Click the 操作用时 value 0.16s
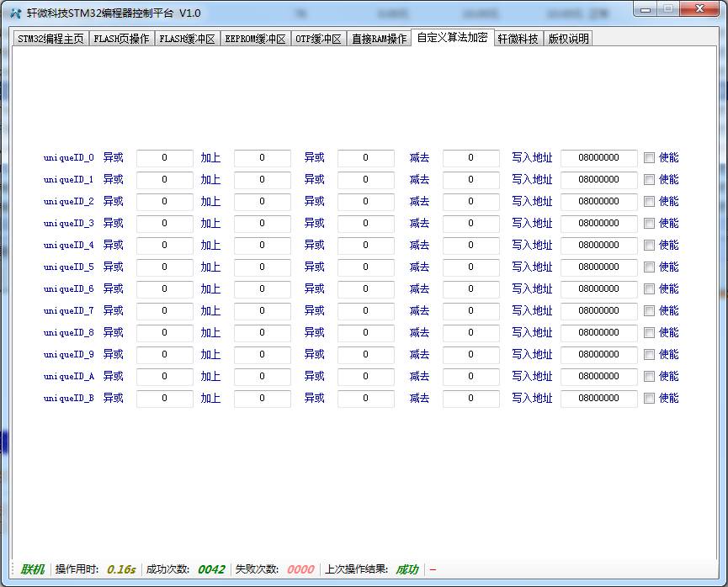The height and width of the screenshot is (587, 728). 121,569
